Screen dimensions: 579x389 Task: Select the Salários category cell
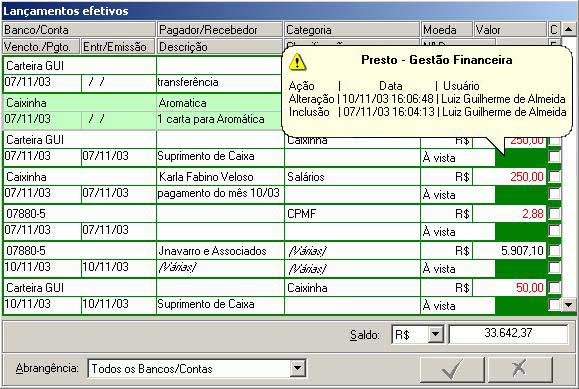[352, 177]
